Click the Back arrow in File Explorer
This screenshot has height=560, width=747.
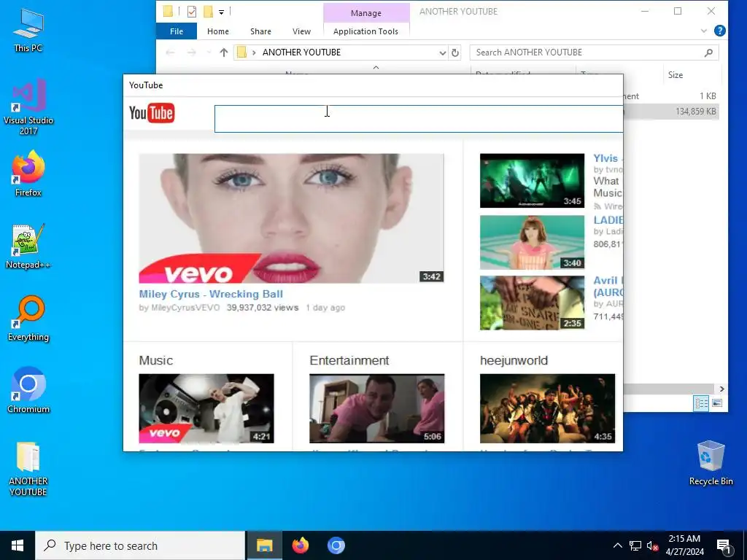170,52
